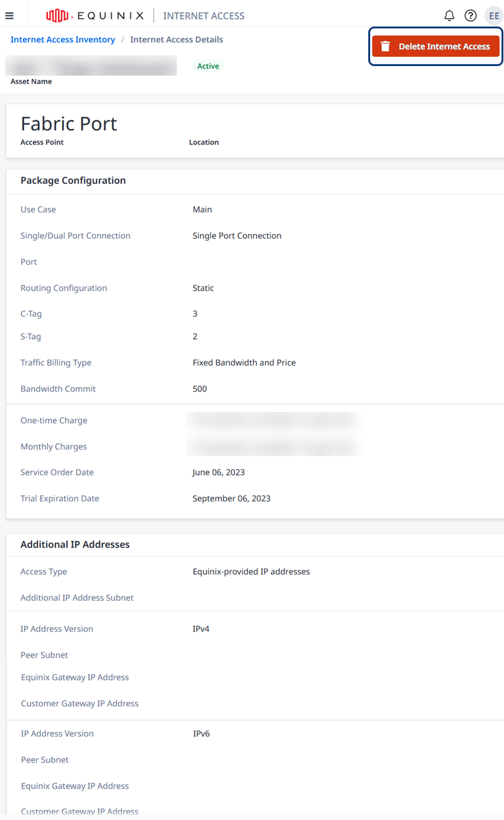Click the Internet Access Details breadcrumb
The height and width of the screenshot is (820, 504).
(x=176, y=40)
